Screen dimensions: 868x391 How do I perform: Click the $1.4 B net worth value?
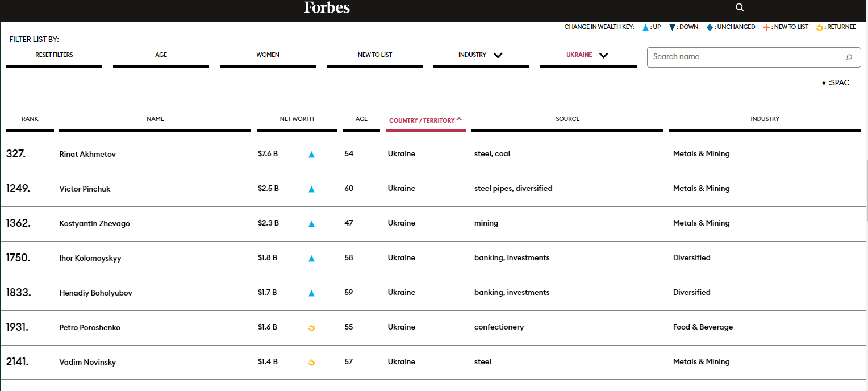[268, 362]
